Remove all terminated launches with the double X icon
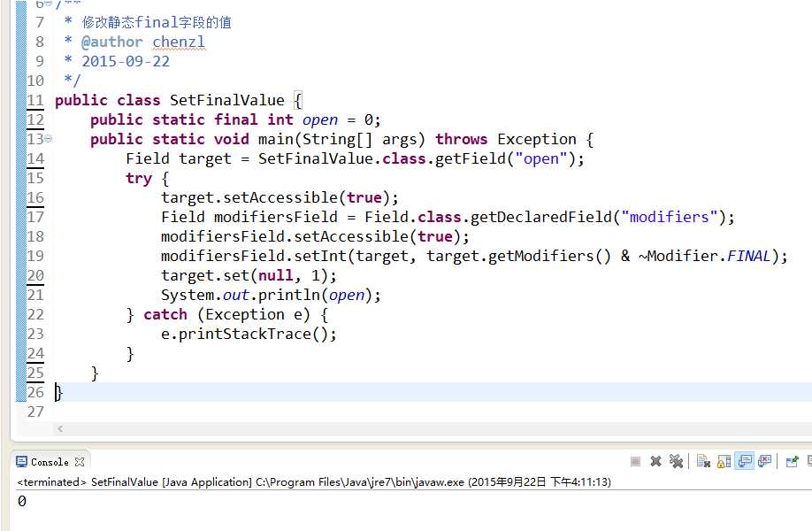 (676, 461)
